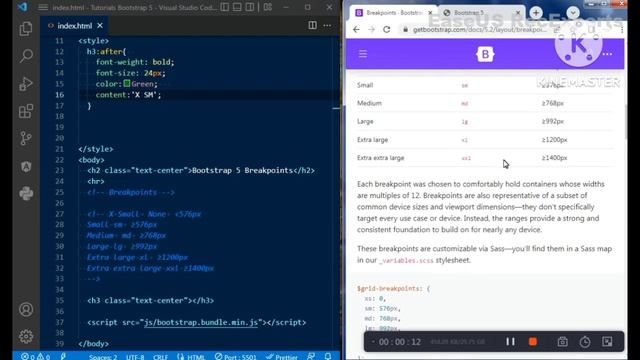Open the Extensions view in VS Code
The height and width of the screenshot is (360, 640).
point(26,111)
